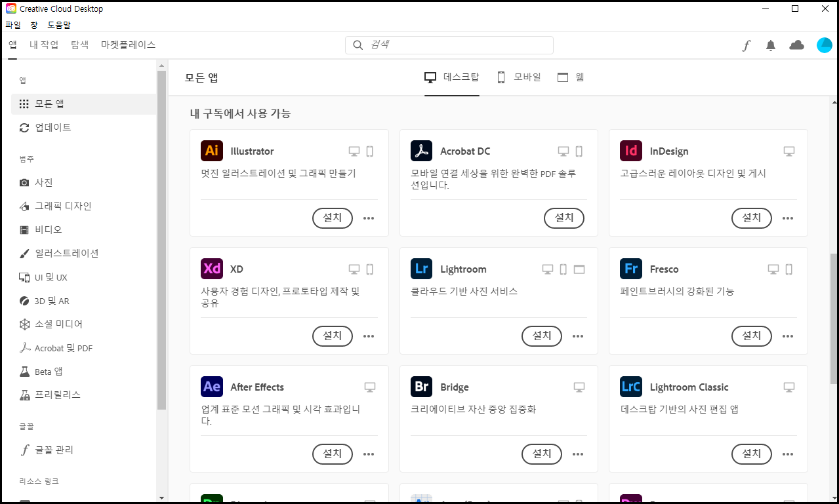Screen dimensions: 839x504
Task: Select 소셜 미디어 category
Action: click(x=83, y=324)
